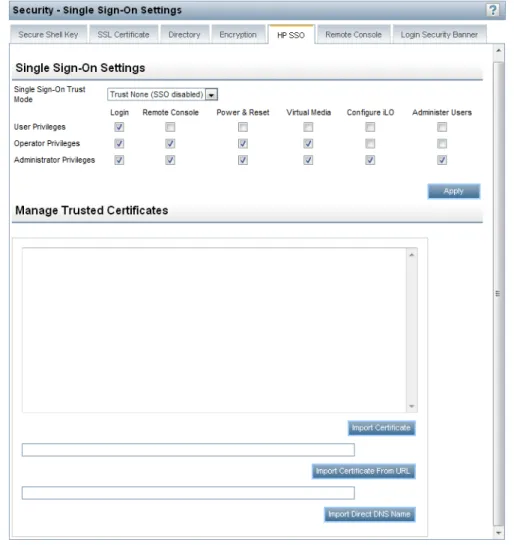The width and height of the screenshot is (514, 545).
Task: Disable Virtual Media for Administrator Privileges
Action: 308,160
